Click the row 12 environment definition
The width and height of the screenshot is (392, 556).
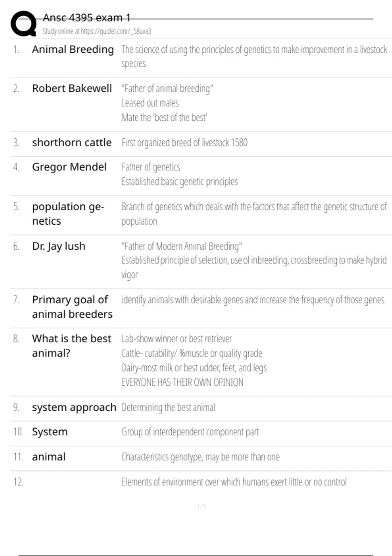(234, 482)
